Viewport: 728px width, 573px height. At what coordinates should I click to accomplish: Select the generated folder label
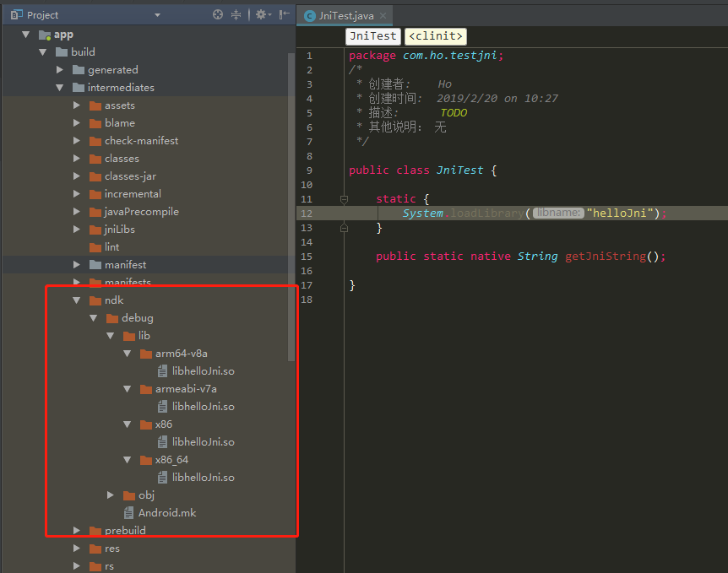tap(113, 70)
